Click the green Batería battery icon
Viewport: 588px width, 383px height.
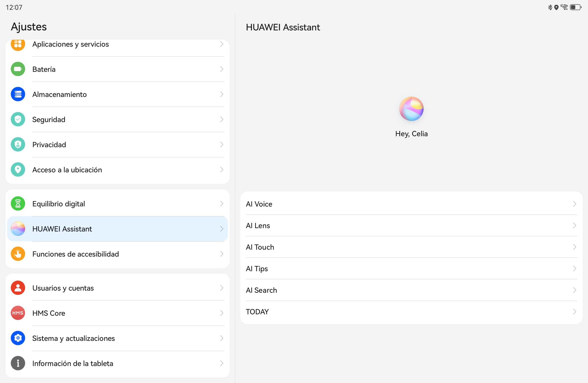pyautogui.click(x=18, y=69)
